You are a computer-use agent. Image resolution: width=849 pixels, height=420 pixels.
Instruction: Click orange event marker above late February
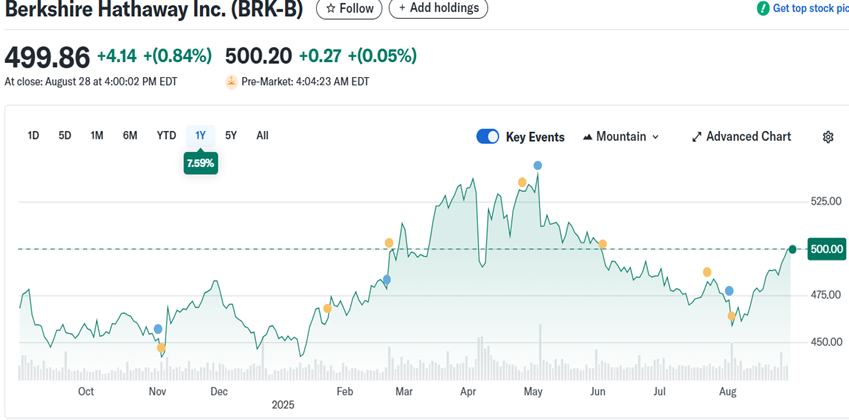389,243
